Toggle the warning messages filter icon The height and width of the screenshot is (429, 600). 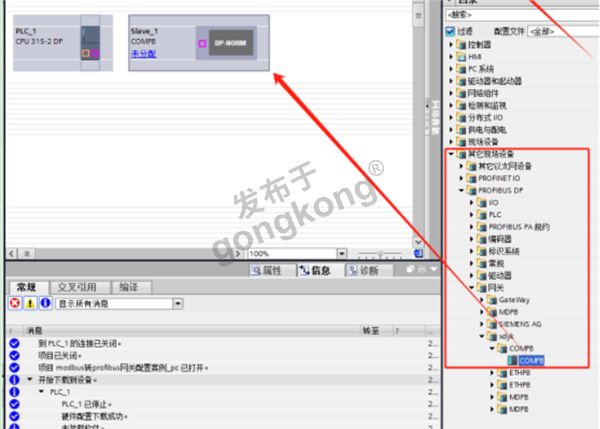(x=30, y=303)
